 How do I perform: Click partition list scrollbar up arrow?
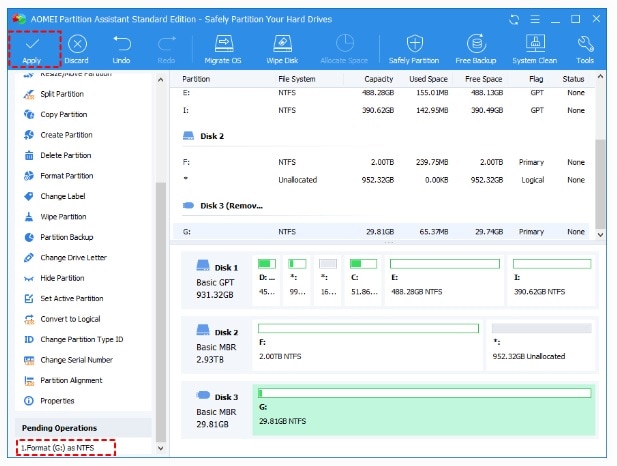[600, 76]
